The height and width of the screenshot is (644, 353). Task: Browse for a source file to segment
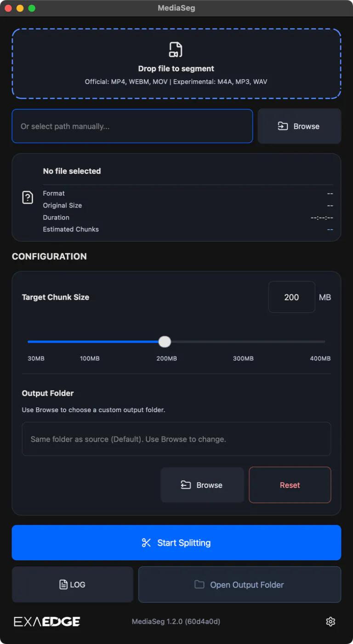pos(299,126)
